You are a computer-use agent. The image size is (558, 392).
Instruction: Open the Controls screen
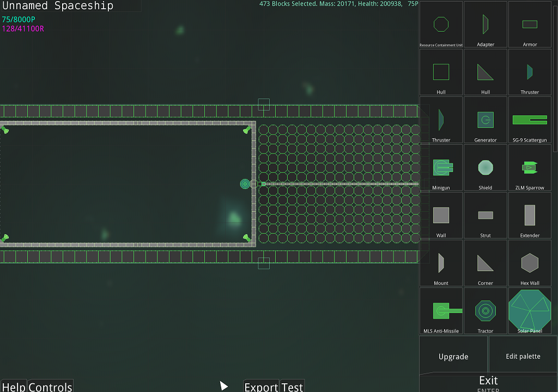click(x=50, y=387)
